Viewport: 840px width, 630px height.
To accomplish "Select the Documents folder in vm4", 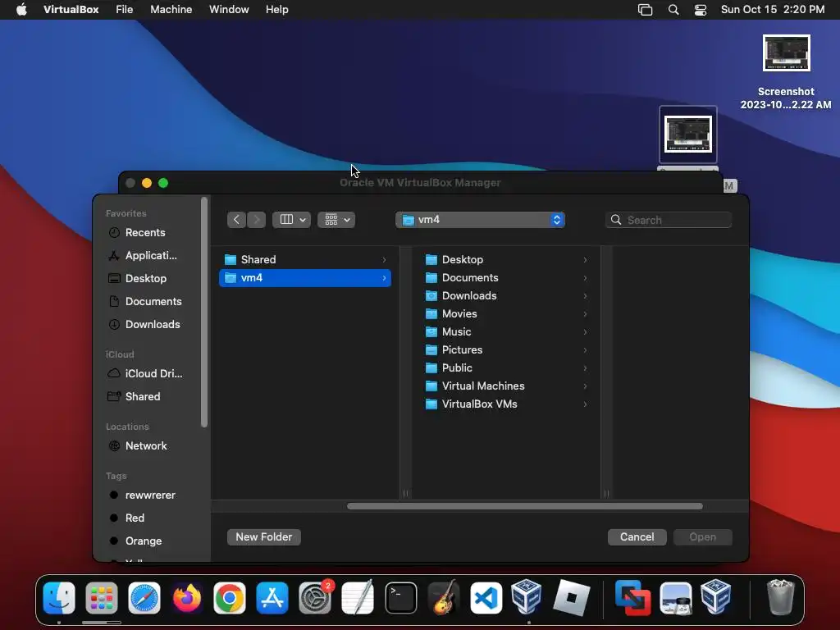I will coord(506,278).
